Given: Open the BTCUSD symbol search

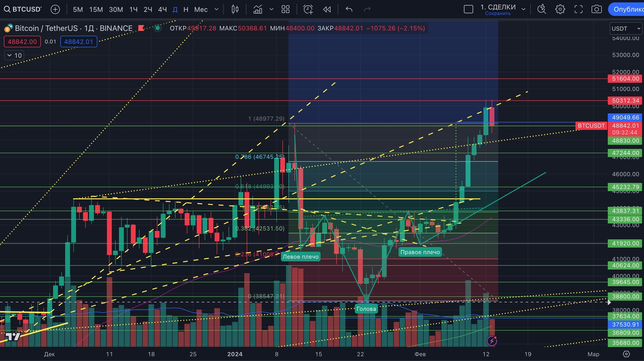Looking at the screenshot, I should click(22, 9).
